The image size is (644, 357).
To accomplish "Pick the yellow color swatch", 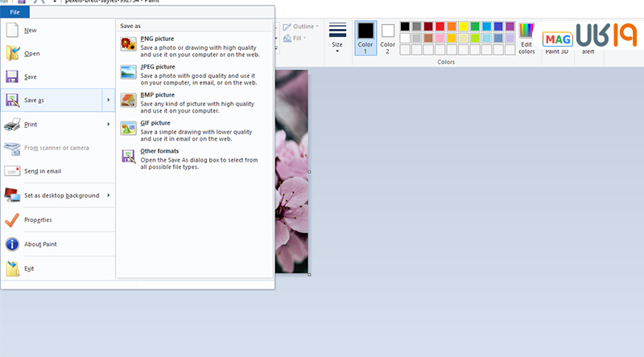I will pos(464,27).
